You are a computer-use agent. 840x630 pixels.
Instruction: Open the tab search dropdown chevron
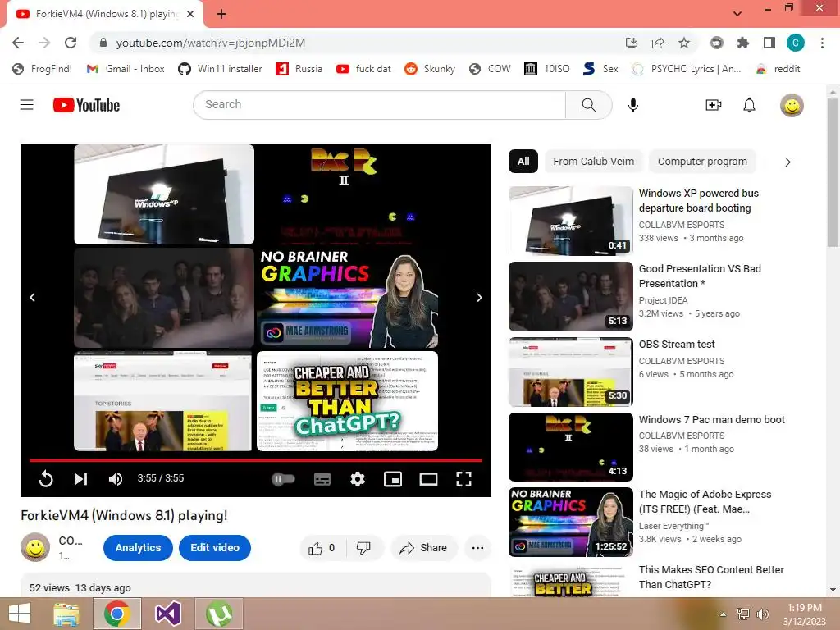coord(737,14)
